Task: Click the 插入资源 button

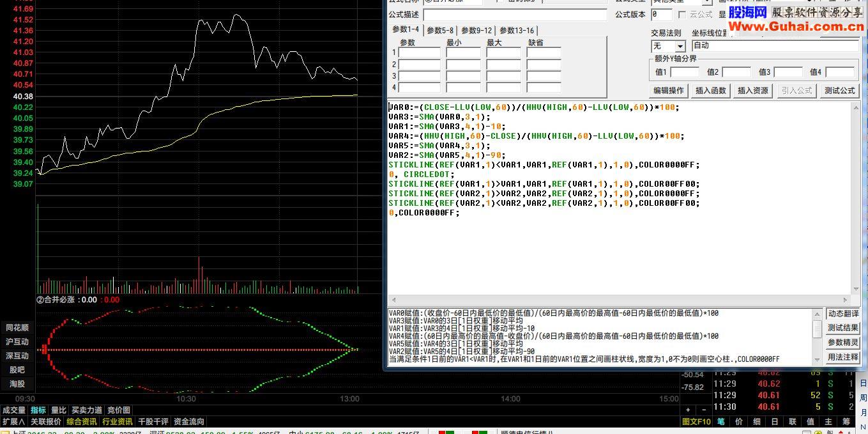Action: (x=753, y=91)
